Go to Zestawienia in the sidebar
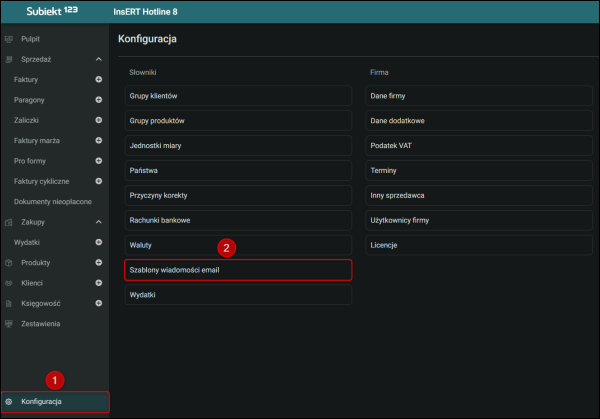The image size is (600, 419). [x=40, y=324]
